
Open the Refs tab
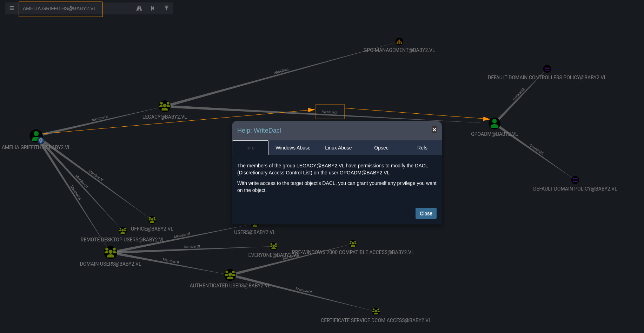click(x=422, y=148)
